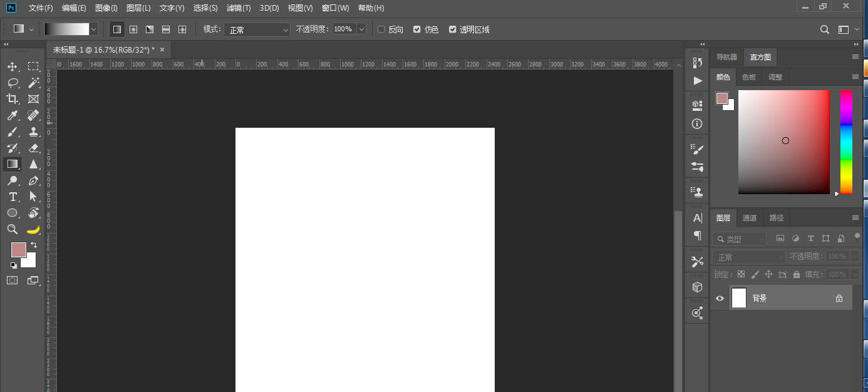The image size is (868, 392).
Task: Choose radial gradient style button
Action: pos(133,29)
